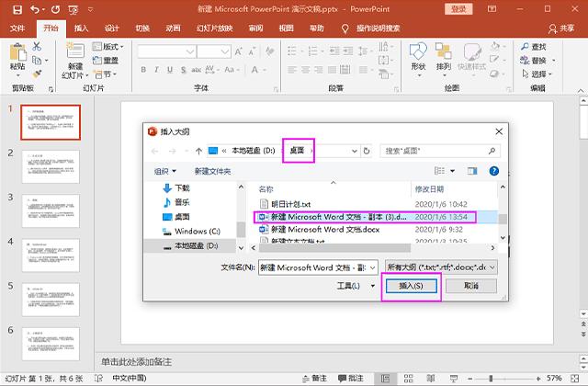Click Reset in slides group
588x386 pixels.
click(x=106, y=61)
